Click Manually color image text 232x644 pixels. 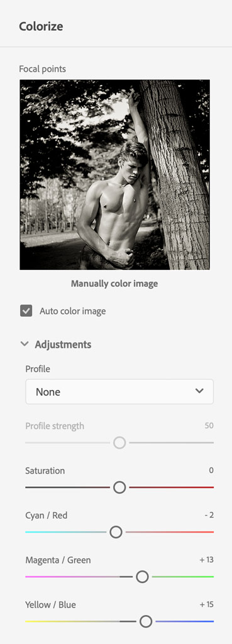pyautogui.click(x=114, y=284)
